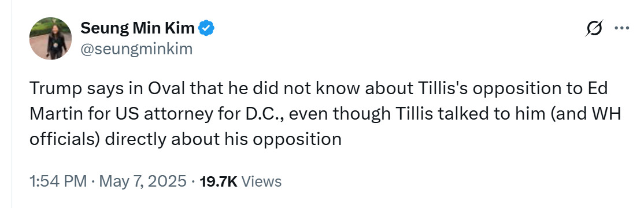View the 19.7K view count analytics
This screenshot has width=644, height=208.
tap(218, 181)
